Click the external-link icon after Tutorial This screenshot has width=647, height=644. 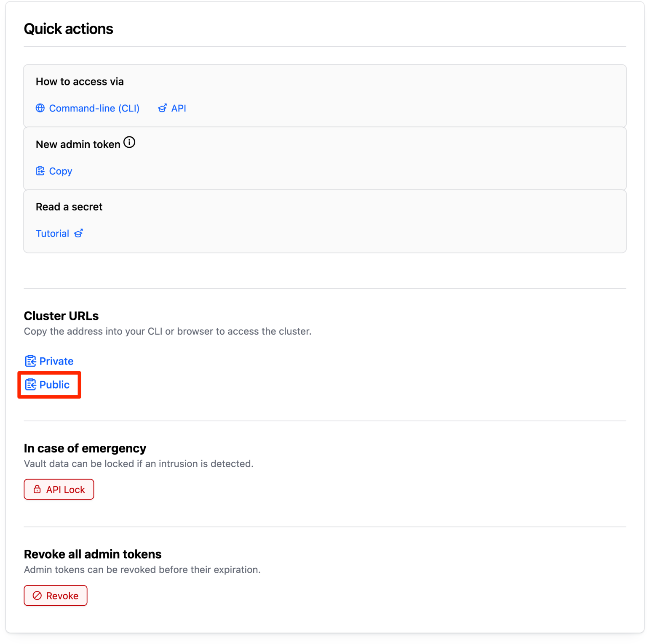coord(78,233)
